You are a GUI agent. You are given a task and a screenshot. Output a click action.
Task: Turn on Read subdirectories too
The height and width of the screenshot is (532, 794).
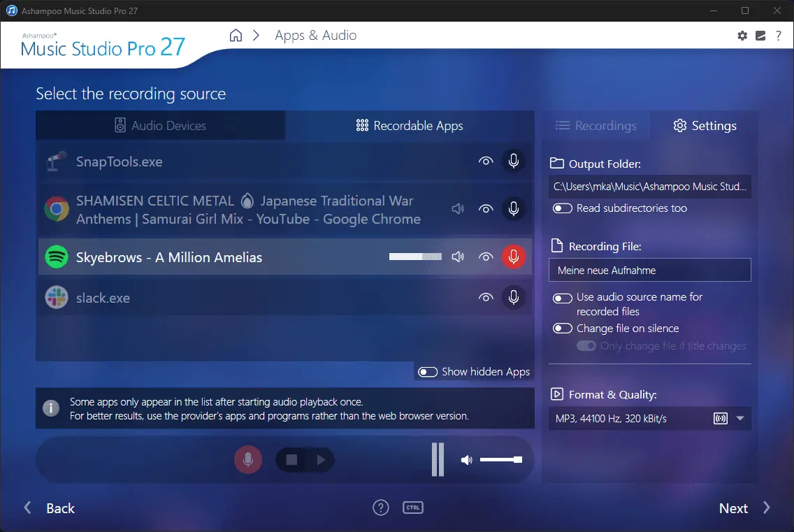click(562, 208)
